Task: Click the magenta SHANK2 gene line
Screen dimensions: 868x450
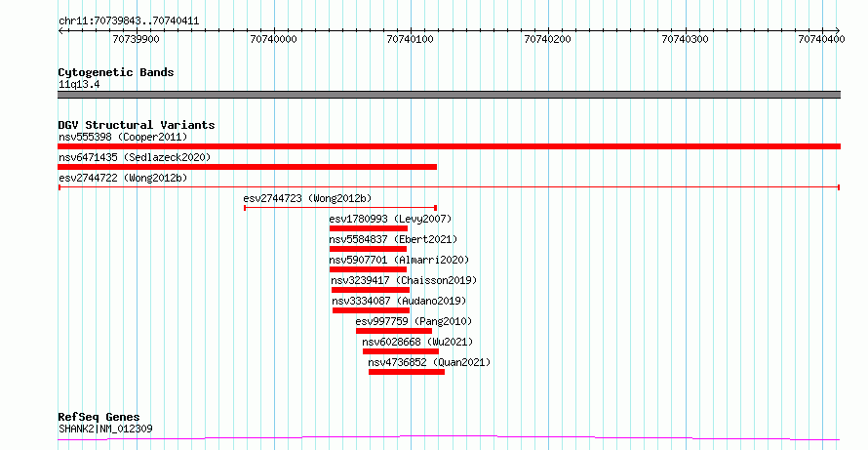Action: 449,438
